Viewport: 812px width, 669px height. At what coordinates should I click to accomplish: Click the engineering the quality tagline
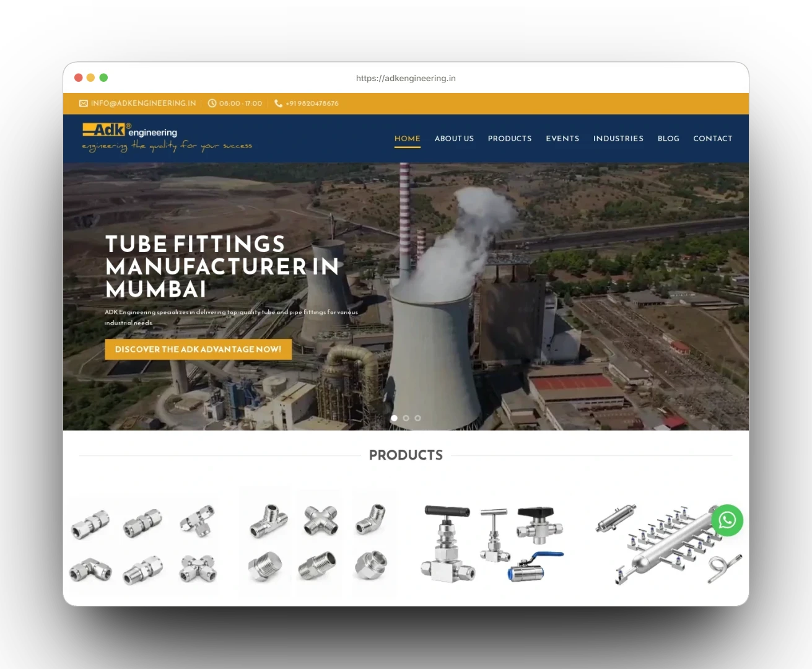pos(167,146)
